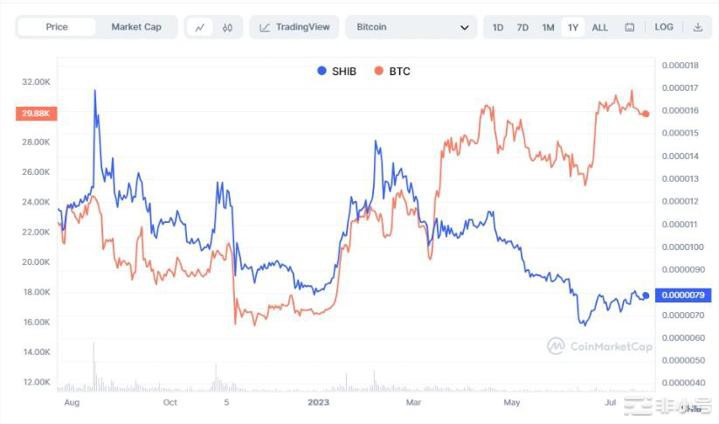Show ALL time price history
This screenshot has height=424, width=719.
point(600,27)
